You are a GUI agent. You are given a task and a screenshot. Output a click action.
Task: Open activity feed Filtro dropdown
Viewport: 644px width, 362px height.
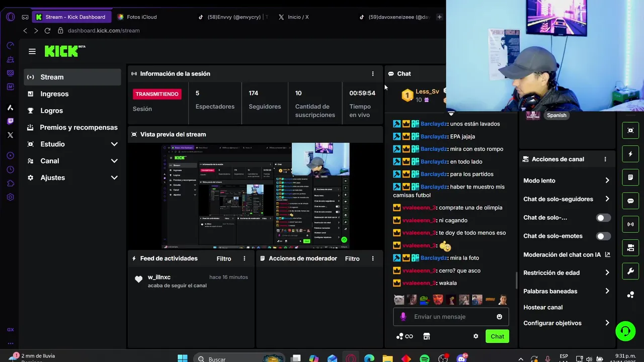click(x=224, y=258)
